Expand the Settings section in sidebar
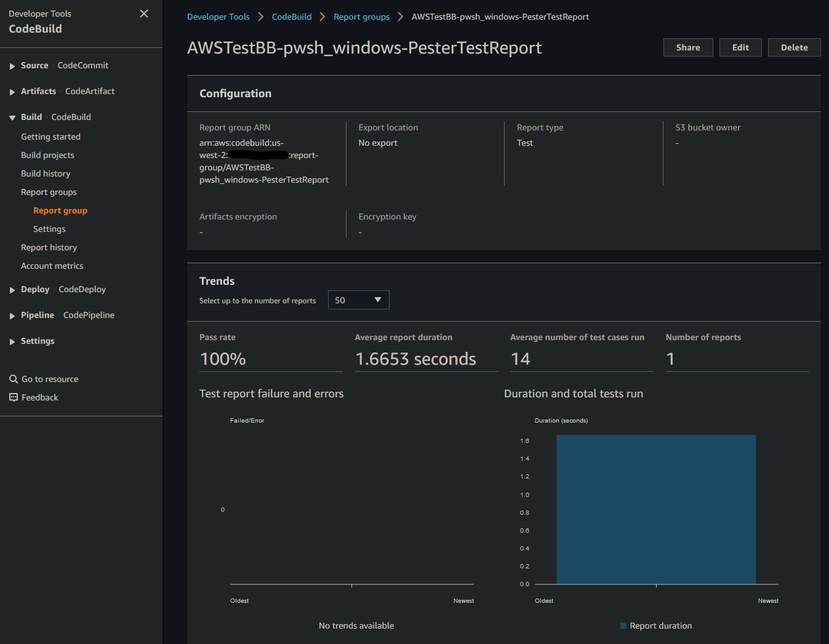This screenshot has height=644, width=829. point(12,341)
